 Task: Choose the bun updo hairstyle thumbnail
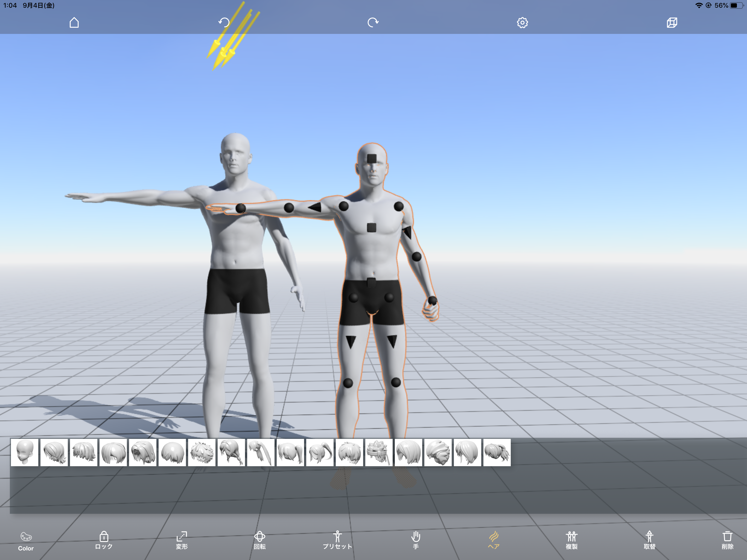[438, 453]
